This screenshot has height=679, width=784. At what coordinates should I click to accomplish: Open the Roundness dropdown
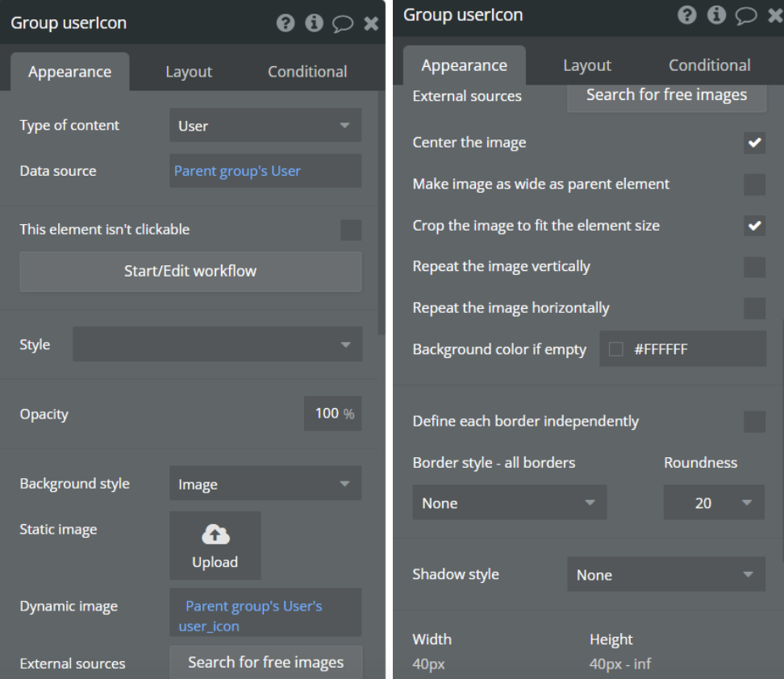tap(713, 503)
